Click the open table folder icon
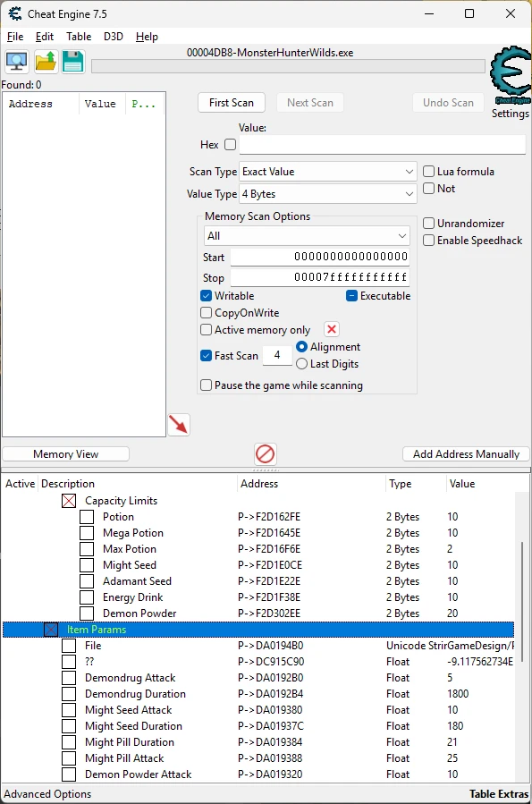The image size is (532, 804). click(x=46, y=62)
